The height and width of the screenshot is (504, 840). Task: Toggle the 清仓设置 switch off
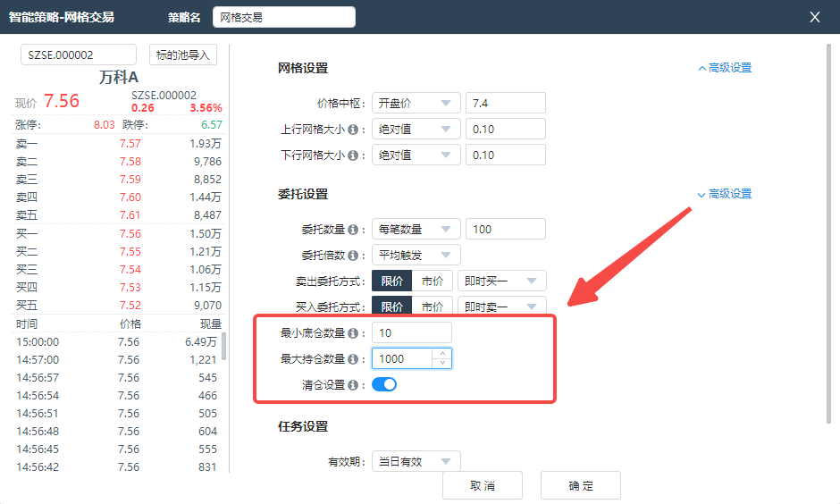click(384, 385)
